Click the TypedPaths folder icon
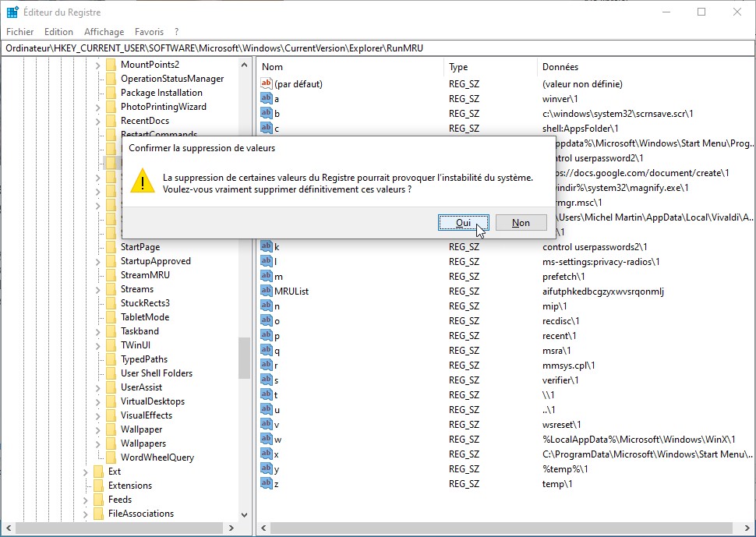Screen dimensions: 756x537 click(111, 359)
